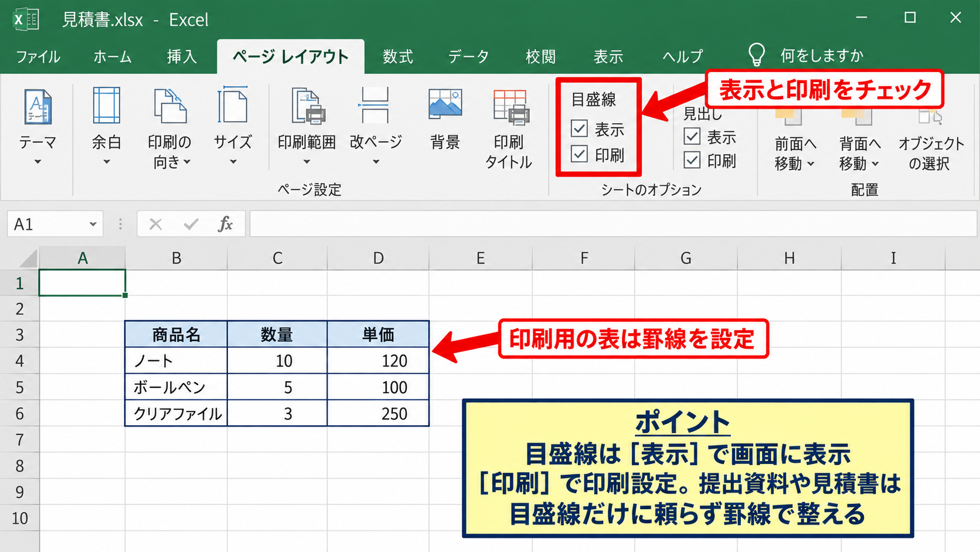Select the cell containing クリアファイル
Screen dimensions: 980x552
tap(176, 414)
